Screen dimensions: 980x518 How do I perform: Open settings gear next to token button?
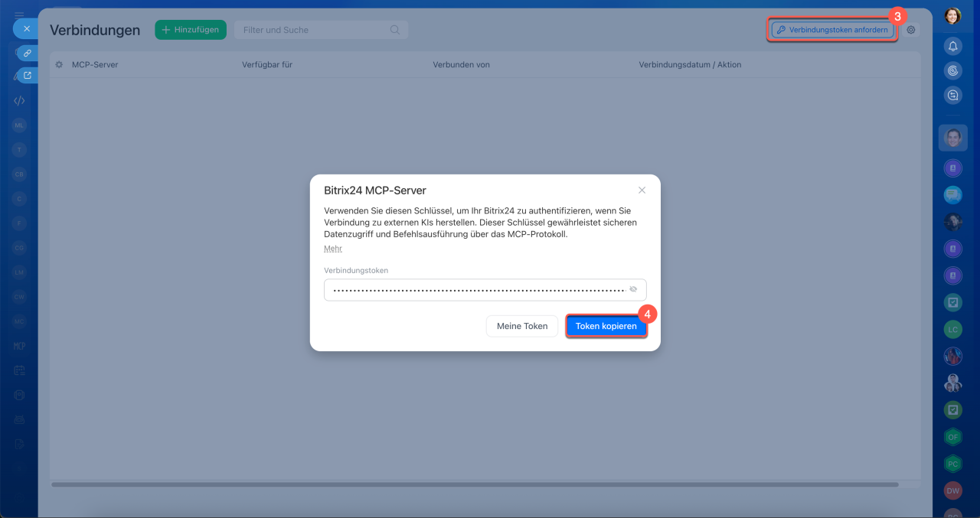pyautogui.click(x=911, y=30)
